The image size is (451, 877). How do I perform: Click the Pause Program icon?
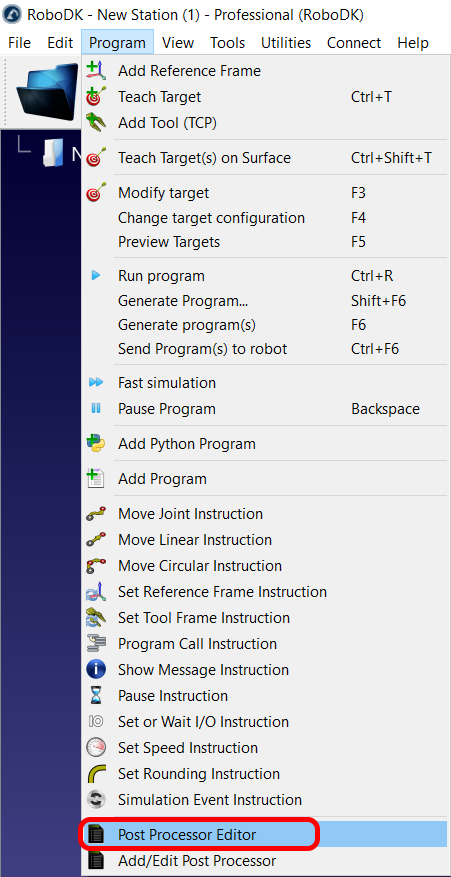(x=96, y=409)
